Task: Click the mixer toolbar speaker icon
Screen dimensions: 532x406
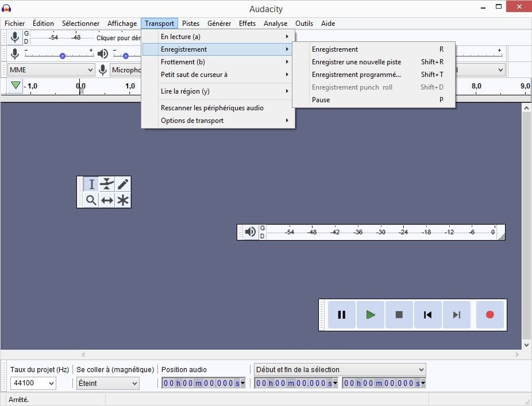Action: tap(102, 53)
